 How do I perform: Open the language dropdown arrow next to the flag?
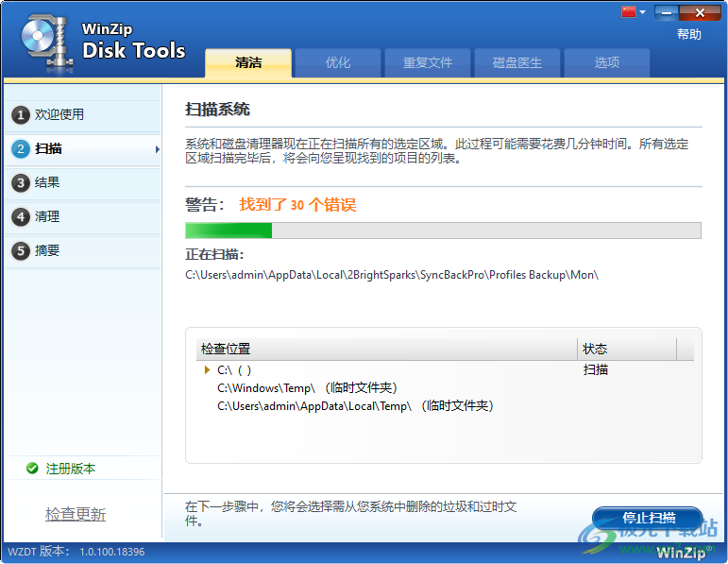pos(643,12)
